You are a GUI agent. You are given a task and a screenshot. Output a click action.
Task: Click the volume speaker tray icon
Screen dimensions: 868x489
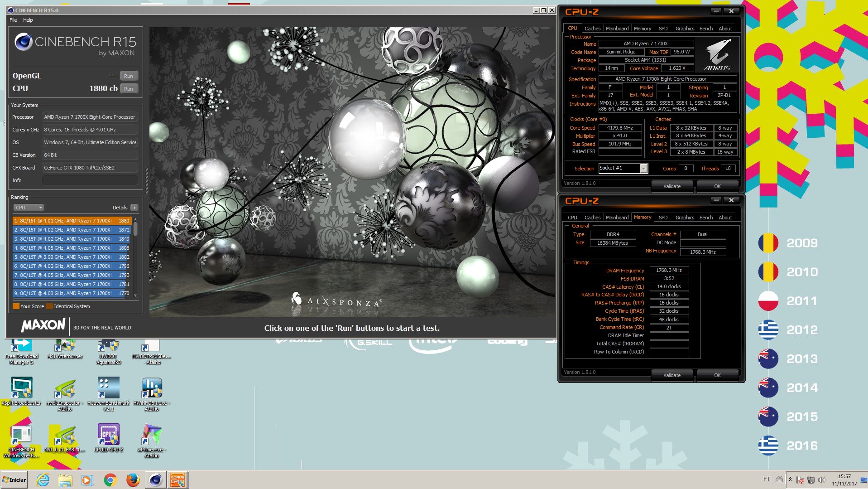coord(822,479)
